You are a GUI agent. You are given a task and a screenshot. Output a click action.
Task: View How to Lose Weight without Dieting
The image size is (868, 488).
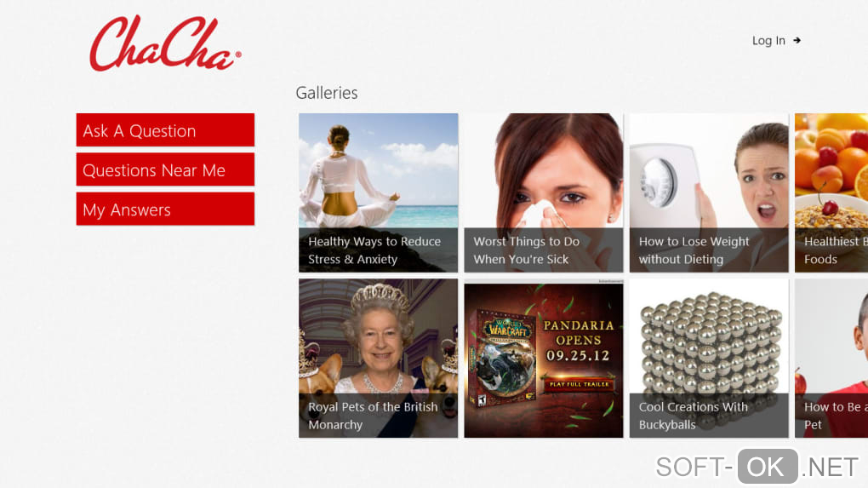click(x=709, y=192)
